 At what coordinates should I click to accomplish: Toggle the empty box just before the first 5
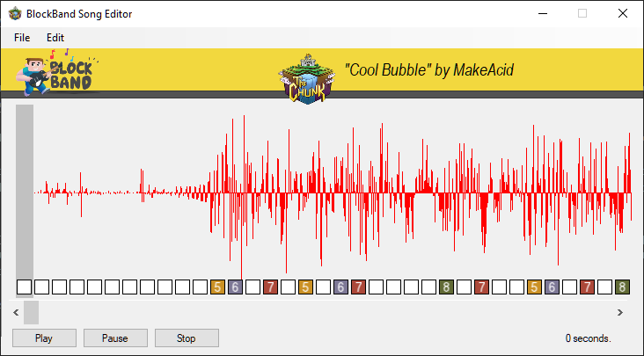[200, 287]
